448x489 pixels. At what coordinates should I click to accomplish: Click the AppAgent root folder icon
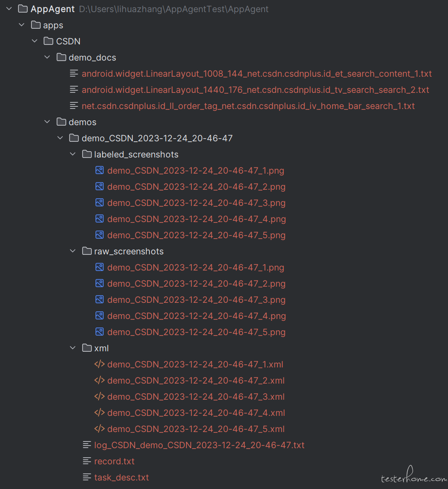(x=23, y=9)
